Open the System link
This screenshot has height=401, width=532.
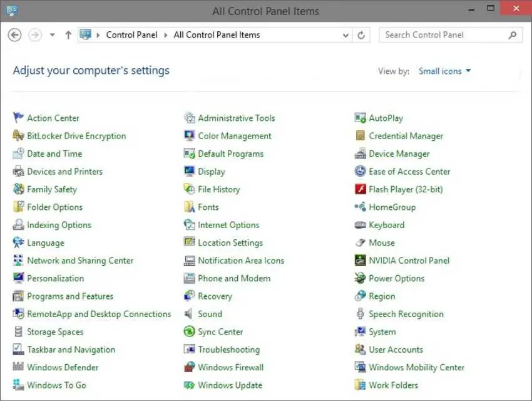coord(382,331)
